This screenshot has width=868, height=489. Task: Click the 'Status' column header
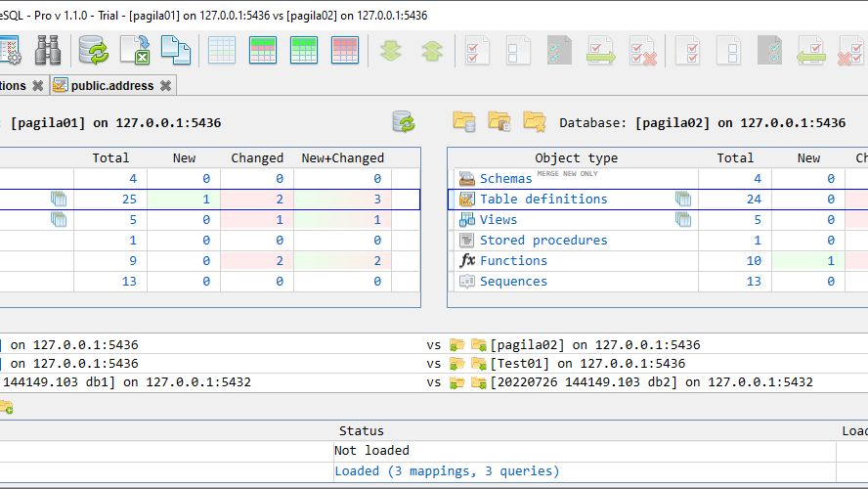click(361, 431)
